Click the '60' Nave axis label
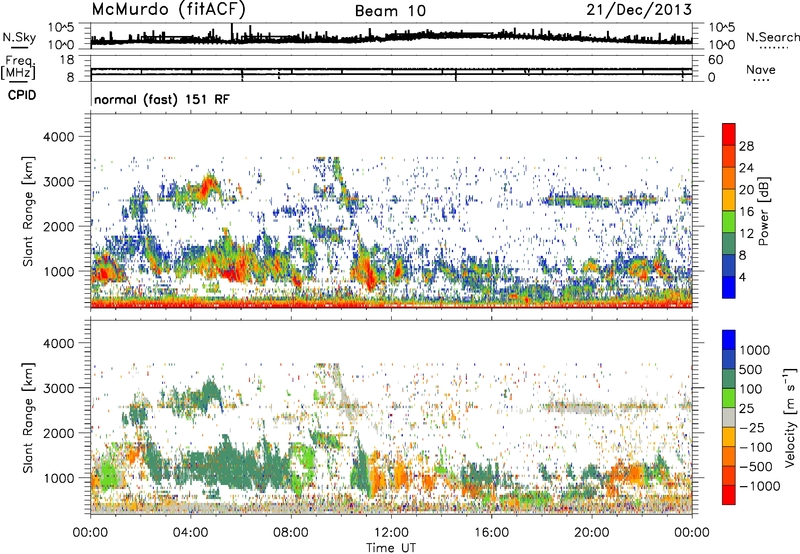The image size is (800, 554). point(716,60)
